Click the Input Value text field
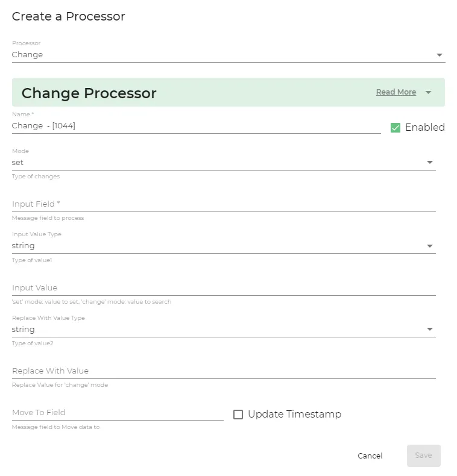Viewport: 457px width, 476px height. coord(224,288)
